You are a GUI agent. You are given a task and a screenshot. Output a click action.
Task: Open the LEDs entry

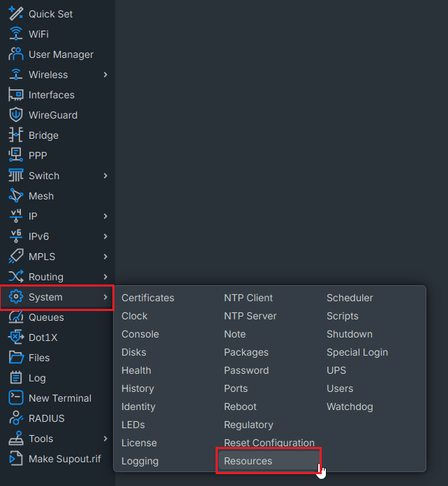(x=133, y=425)
